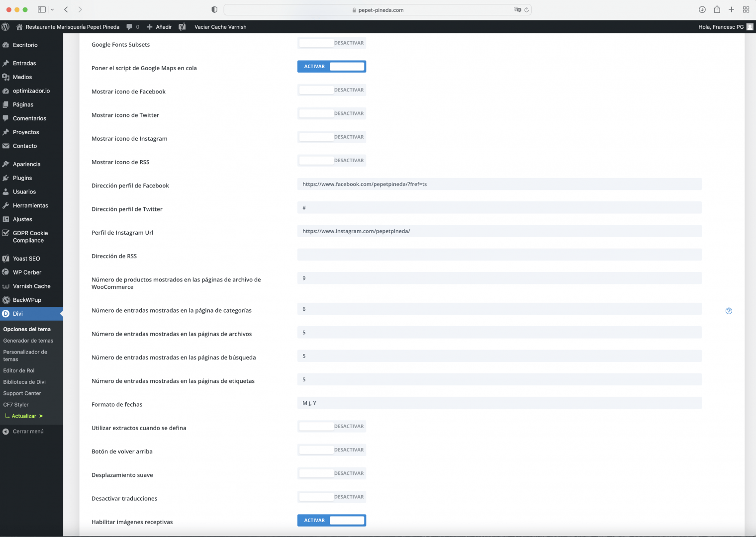Open Divi menu in sidebar
756x537 pixels.
(31, 314)
